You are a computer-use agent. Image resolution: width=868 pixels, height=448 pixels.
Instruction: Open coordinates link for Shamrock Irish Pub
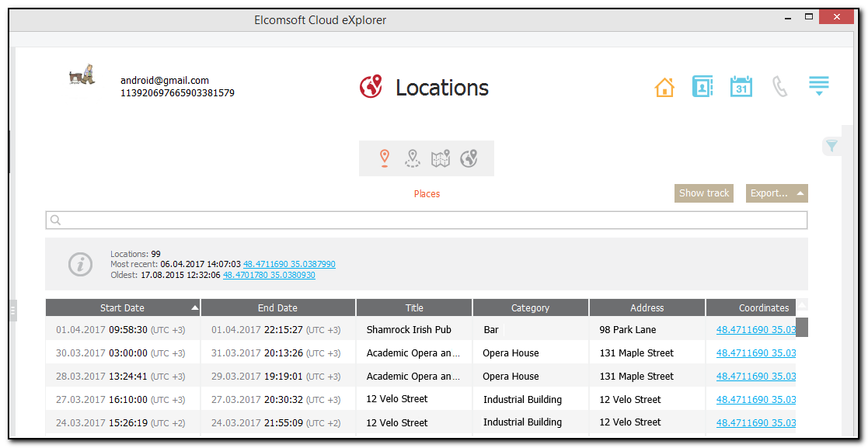pos(755,330)
